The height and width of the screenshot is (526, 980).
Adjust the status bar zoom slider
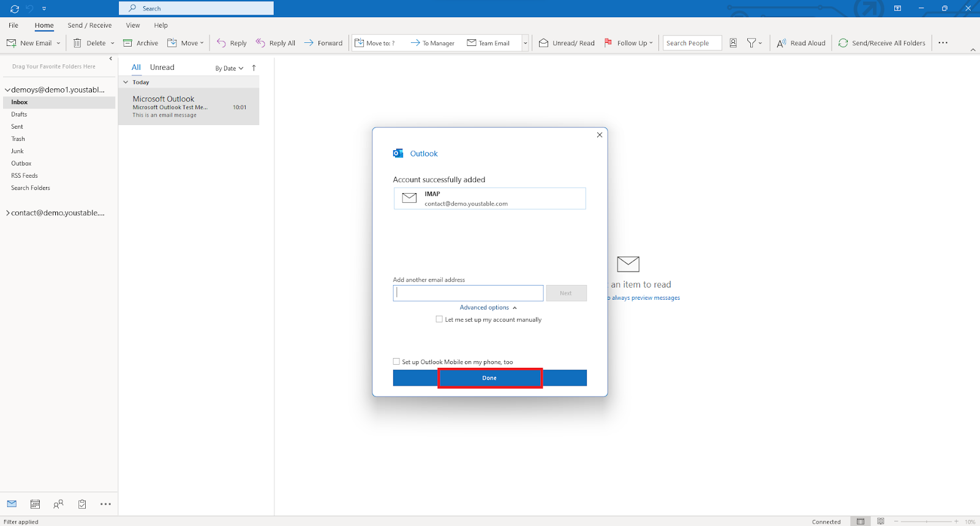(926, 522)
